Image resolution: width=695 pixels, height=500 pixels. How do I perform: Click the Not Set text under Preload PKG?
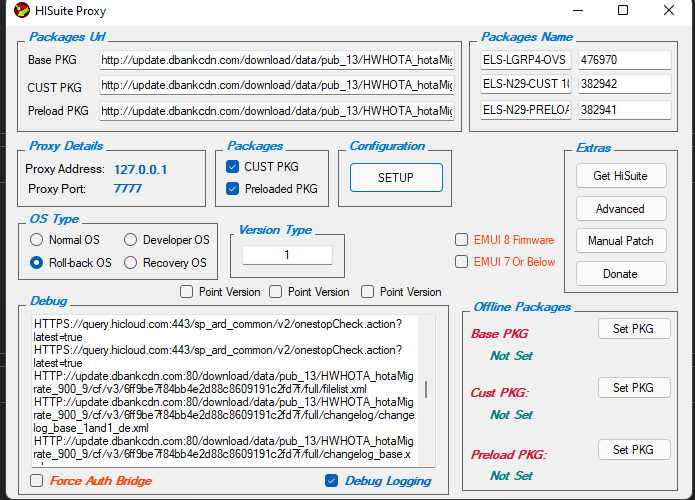(x=511, y=476)
